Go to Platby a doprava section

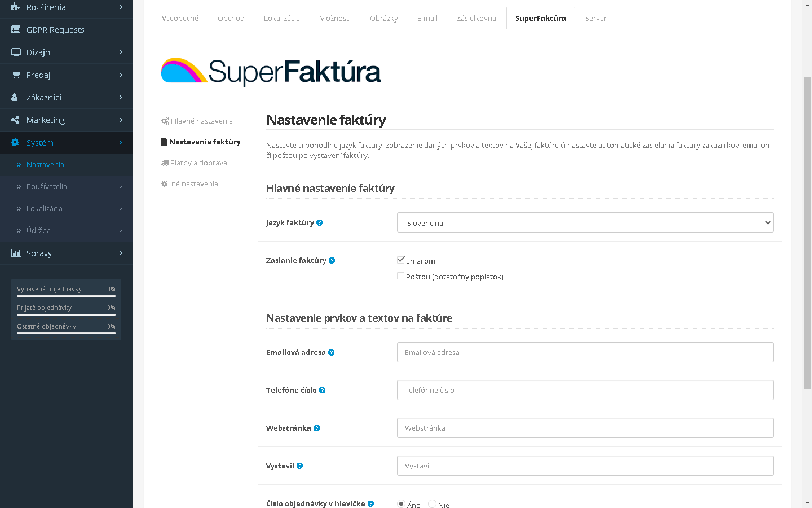pyautogui.click(x=198, y=163)
